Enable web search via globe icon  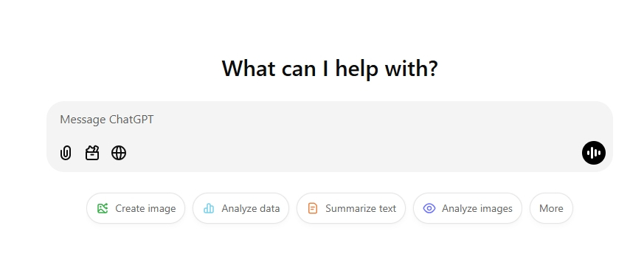pos(119,153)
